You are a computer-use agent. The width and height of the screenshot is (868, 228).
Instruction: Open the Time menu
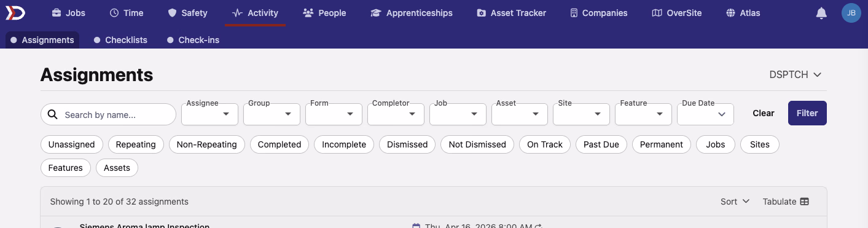(127, 13)
